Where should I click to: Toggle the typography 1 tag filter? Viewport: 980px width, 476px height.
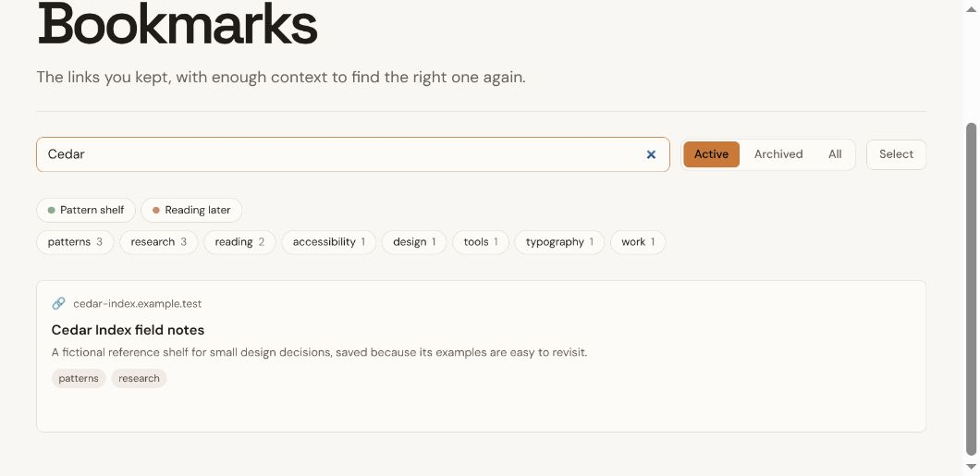coord(559,242)
